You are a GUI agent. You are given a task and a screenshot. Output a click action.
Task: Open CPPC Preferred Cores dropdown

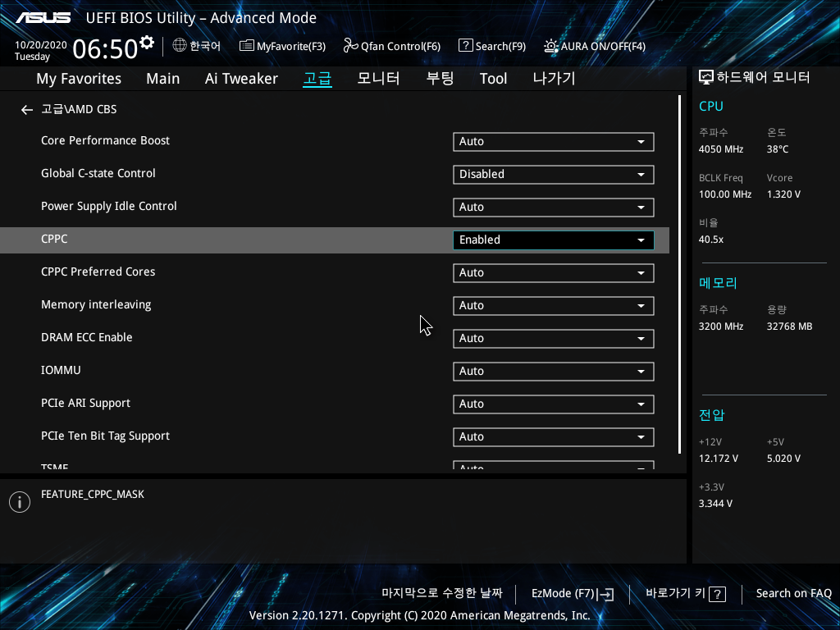click(x=554, y=273)
